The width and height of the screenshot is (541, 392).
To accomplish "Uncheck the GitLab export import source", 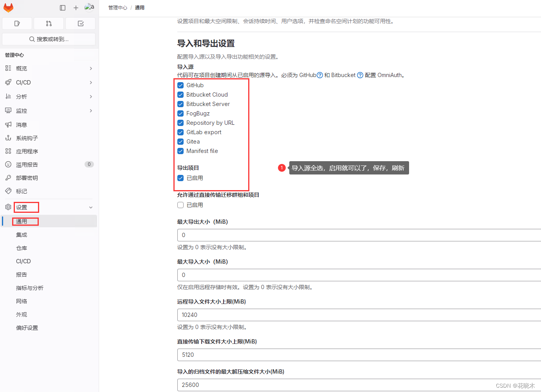I will 180,132.
